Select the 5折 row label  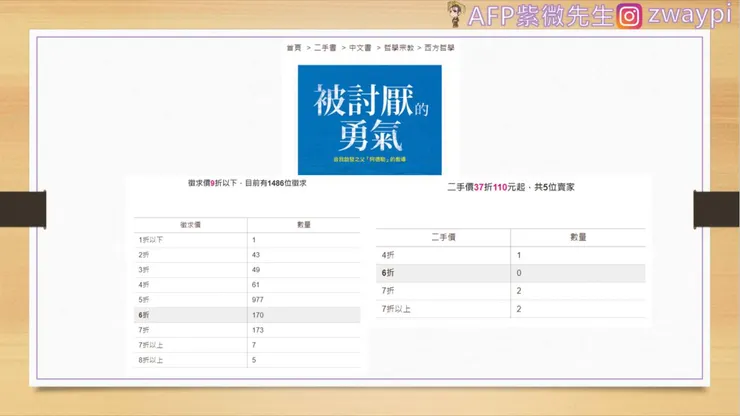(144, 300)
